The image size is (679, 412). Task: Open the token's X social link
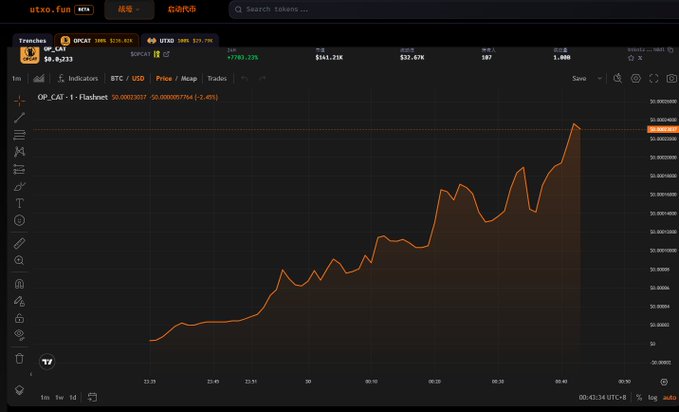pos(640,58)
